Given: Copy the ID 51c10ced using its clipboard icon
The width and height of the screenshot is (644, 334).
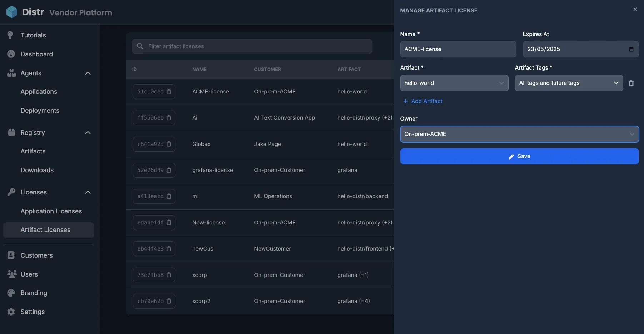Looking at the screenshot, I should 169,91.
